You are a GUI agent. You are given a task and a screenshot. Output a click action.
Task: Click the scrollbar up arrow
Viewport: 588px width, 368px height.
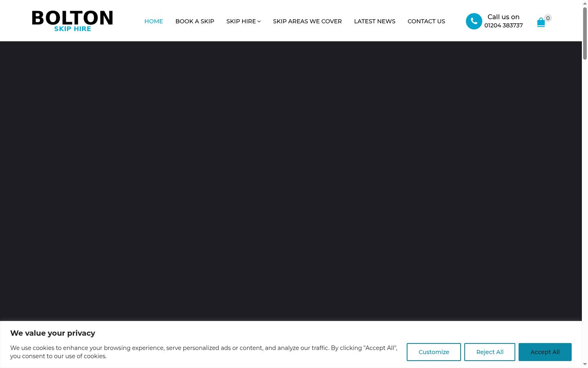click(x=585, y=3)
